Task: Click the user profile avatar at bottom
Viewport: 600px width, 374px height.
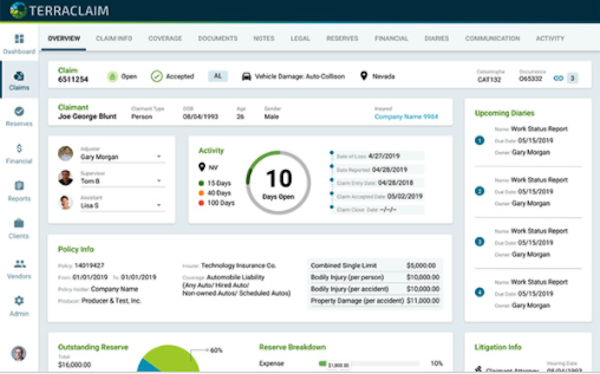Action: (x=19, y=353)
